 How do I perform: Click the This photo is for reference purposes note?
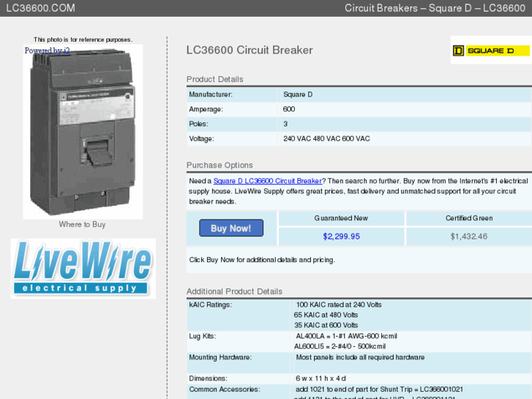(83, 40)
